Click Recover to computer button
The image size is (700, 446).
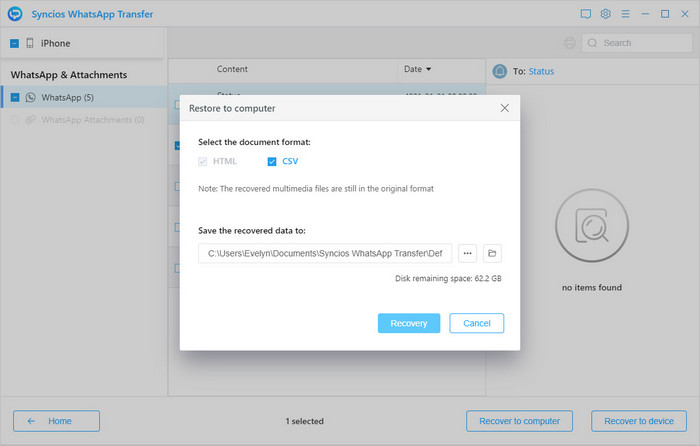click(519, 421)
